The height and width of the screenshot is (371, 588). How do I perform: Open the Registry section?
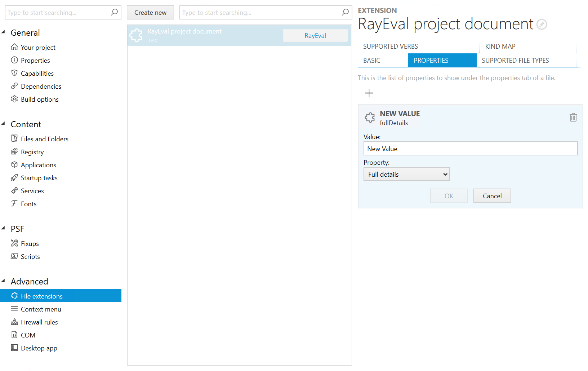click(32, 152)
